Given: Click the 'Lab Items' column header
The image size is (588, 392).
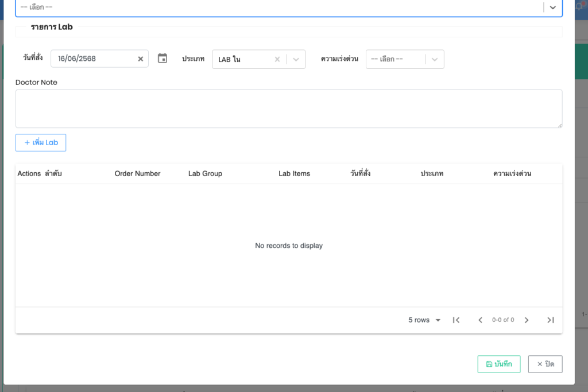Looking at the screenshot, I should click(x=294, y=173).
